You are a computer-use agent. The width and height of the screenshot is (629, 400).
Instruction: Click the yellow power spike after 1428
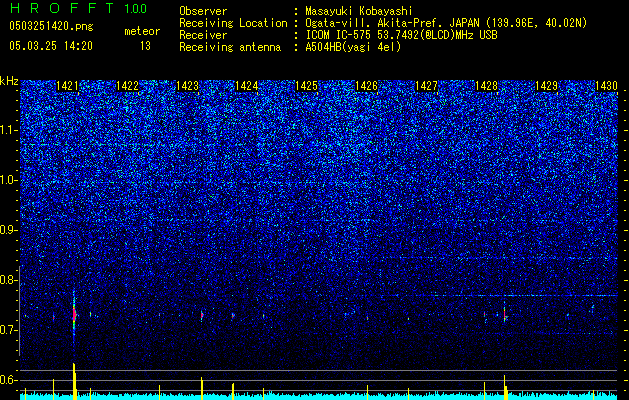click(x=505, y=387)
